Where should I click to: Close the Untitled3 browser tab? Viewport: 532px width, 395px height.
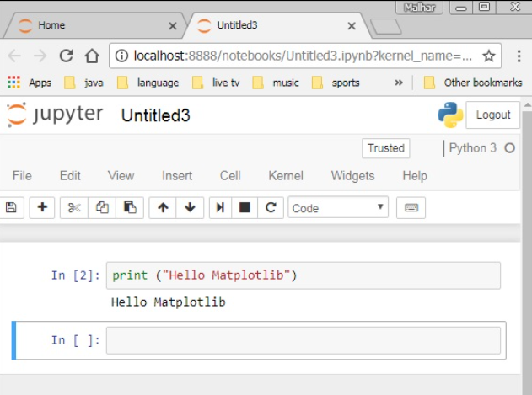[352, 26]
